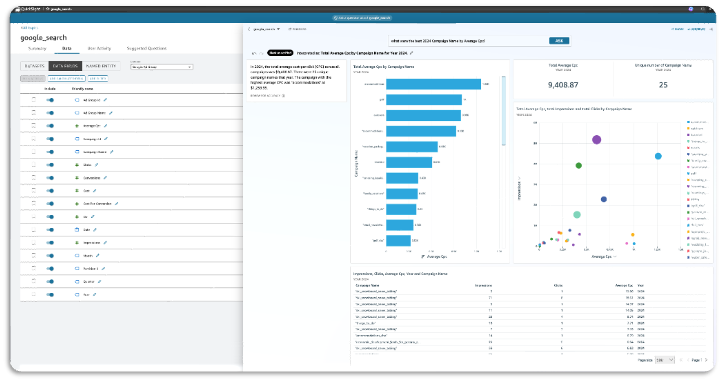Screen dimensions: 722x382
Task: Click the string type icon for Ad Group Id
Action: pos(77,100)
